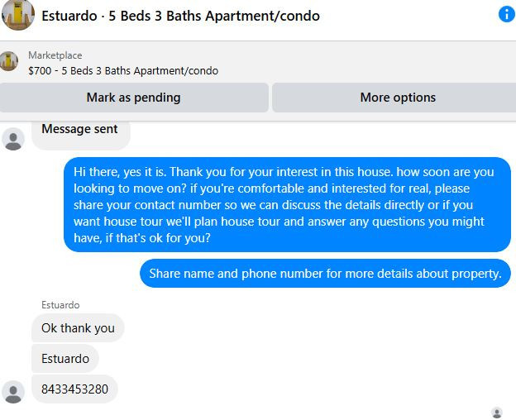Click the chat title Estuardo · 5 Beds 3 Baths

coord(180,16)
